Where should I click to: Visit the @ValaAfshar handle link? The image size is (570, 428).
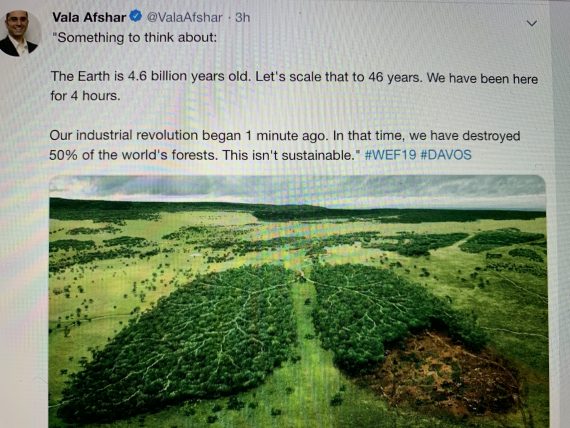point(184,17)
